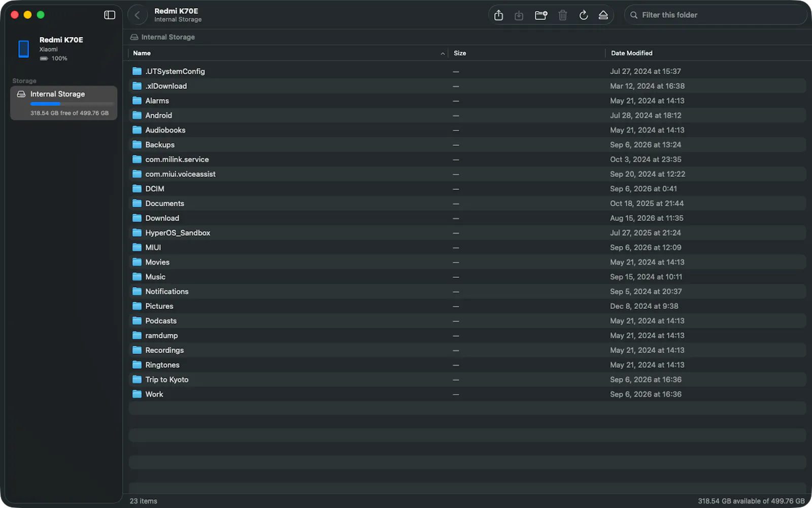Image resolution: width=812 pixels, height=508 pixels.
Task: Click 318.54 GB free sidebar label
Action: 70,113
